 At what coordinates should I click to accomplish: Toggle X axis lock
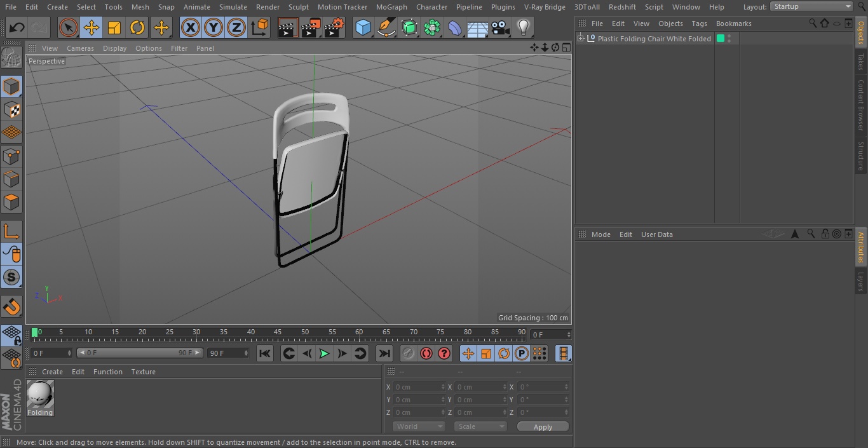coord(191,27)
